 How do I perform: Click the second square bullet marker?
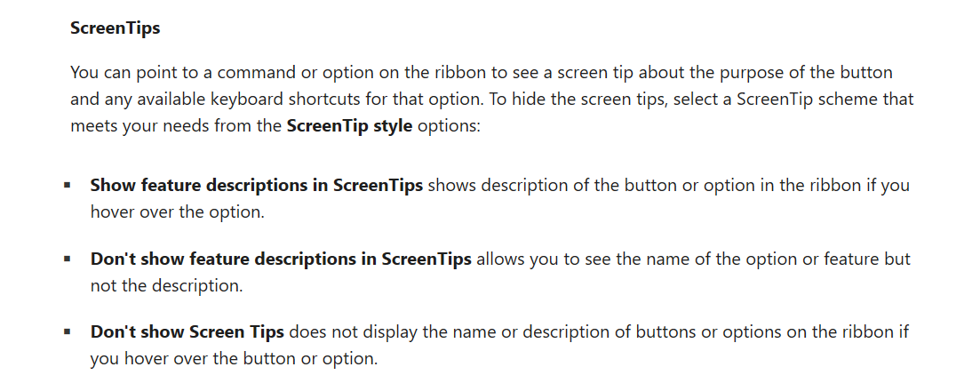tap(67, 259)
